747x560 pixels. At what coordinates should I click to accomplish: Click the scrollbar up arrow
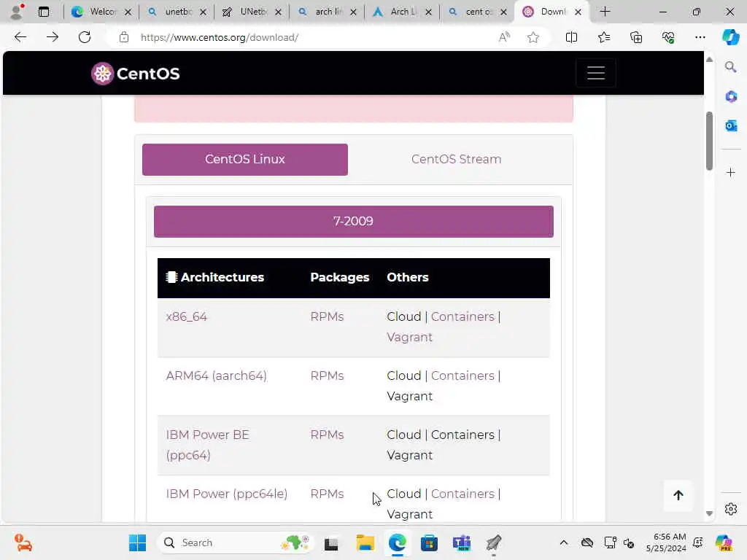pos(709,60)
